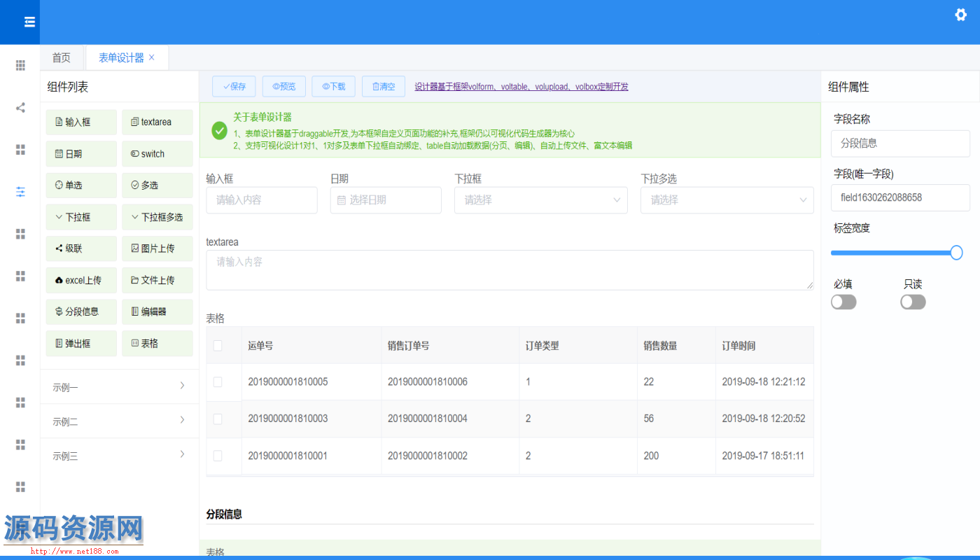The width and height of the screenshot is (980, 560).
Task: Pick the 输入框 component
Action: (x=81, y=122)
